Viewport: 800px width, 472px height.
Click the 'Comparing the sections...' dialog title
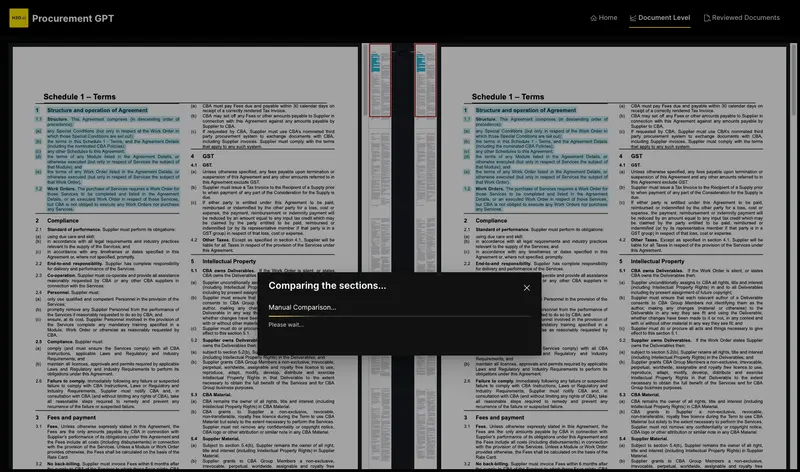coord(328,286)
